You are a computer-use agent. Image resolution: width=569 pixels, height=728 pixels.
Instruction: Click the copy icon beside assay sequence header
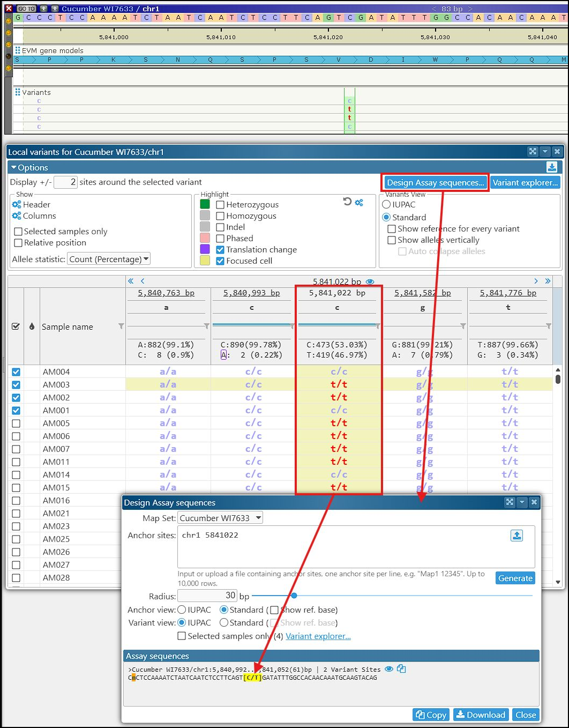coord(401,669)
